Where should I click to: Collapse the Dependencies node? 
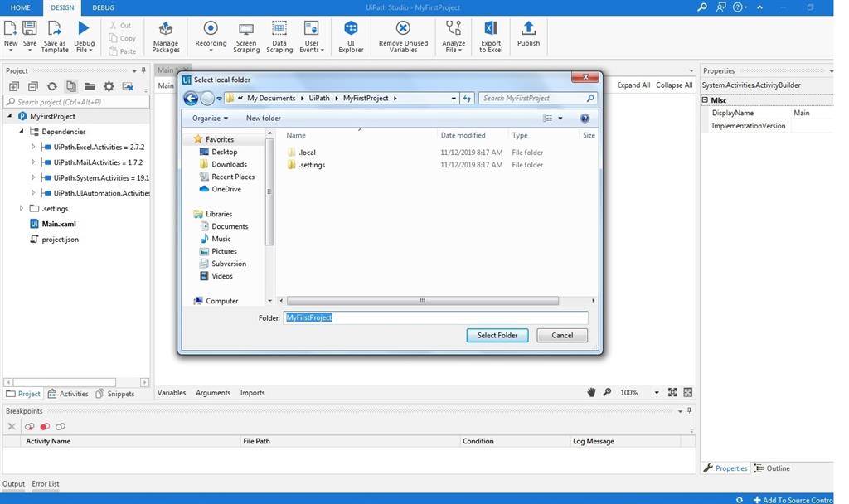click(21, 131)
